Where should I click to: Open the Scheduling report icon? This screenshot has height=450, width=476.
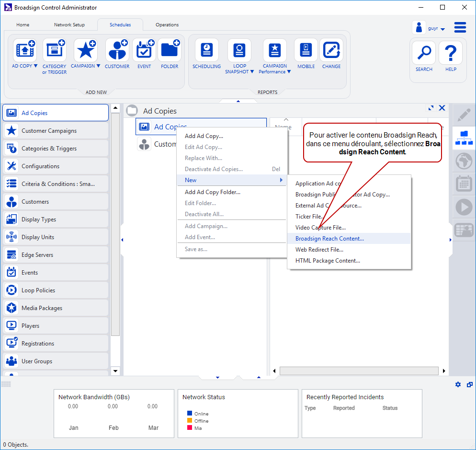(x=206, y=51)
